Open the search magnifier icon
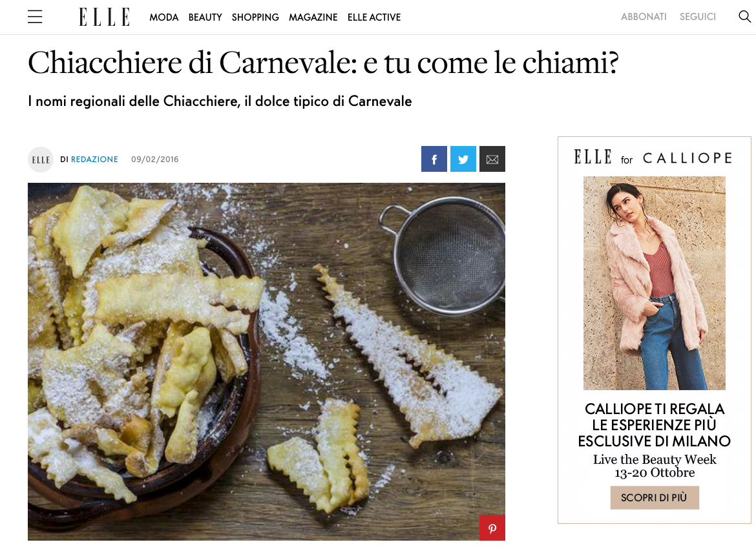This screenshot has width=756, height=551. [744, 16]
